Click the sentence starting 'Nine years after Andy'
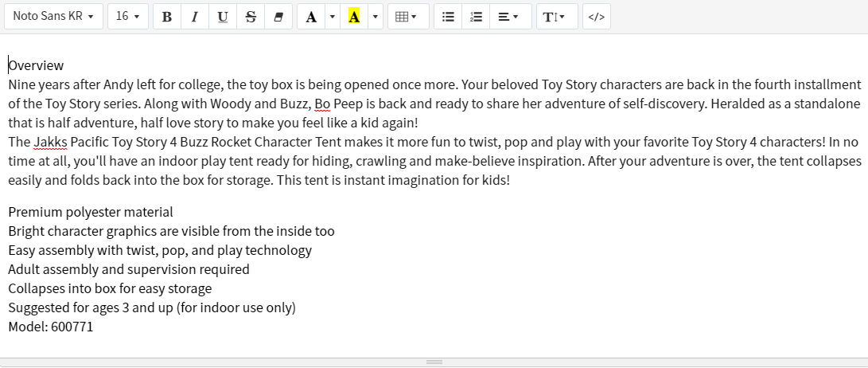Image resolution: width=868 pixels, height=368 pixels. pos(233,84)
